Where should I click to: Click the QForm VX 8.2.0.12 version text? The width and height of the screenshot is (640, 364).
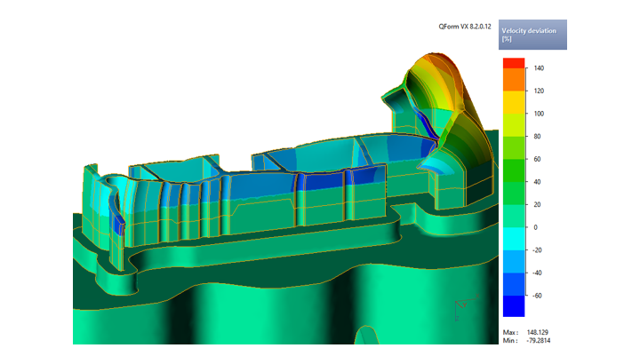465,27
